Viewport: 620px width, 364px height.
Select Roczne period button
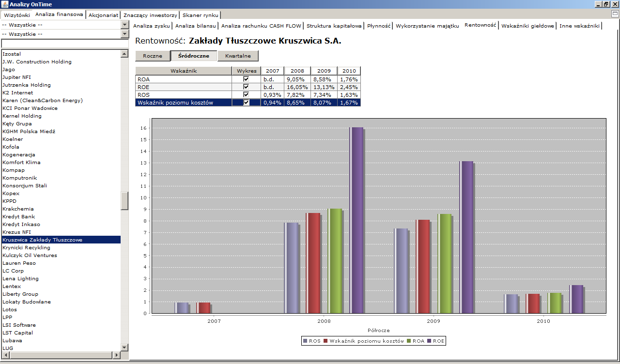click(153, 56)
